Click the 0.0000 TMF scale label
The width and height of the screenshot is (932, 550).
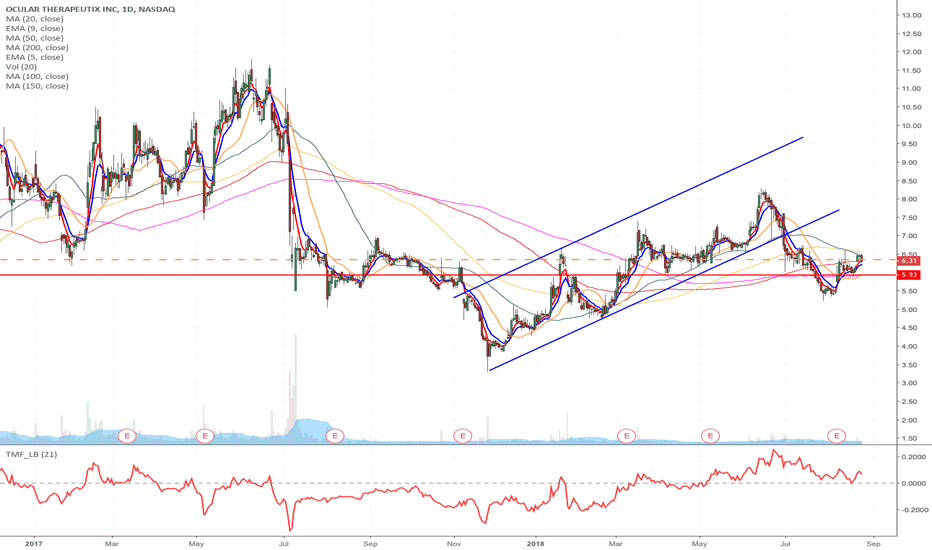click(x=914, y=483)
